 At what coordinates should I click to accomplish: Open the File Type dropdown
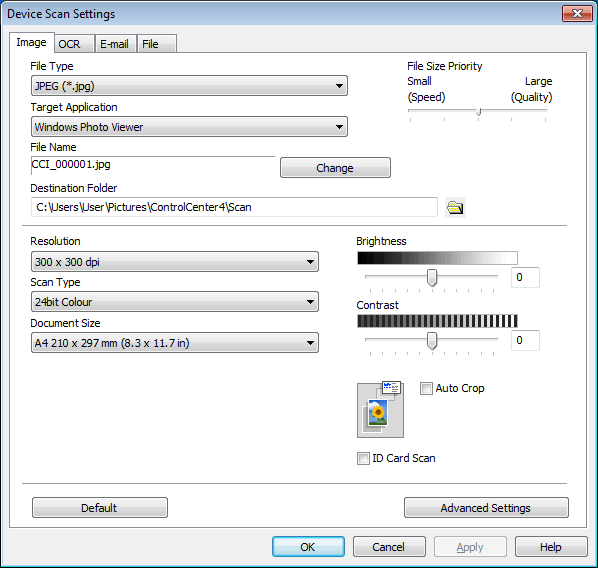[189, 86]
